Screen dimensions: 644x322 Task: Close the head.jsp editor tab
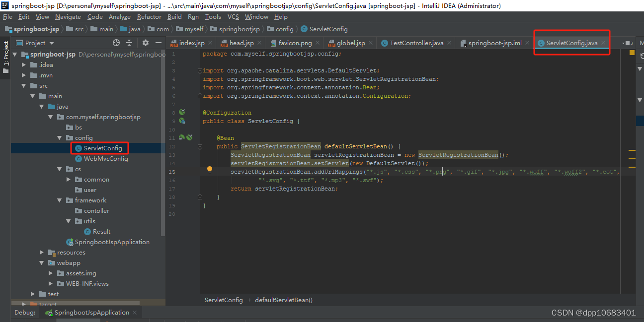(260, 43)
